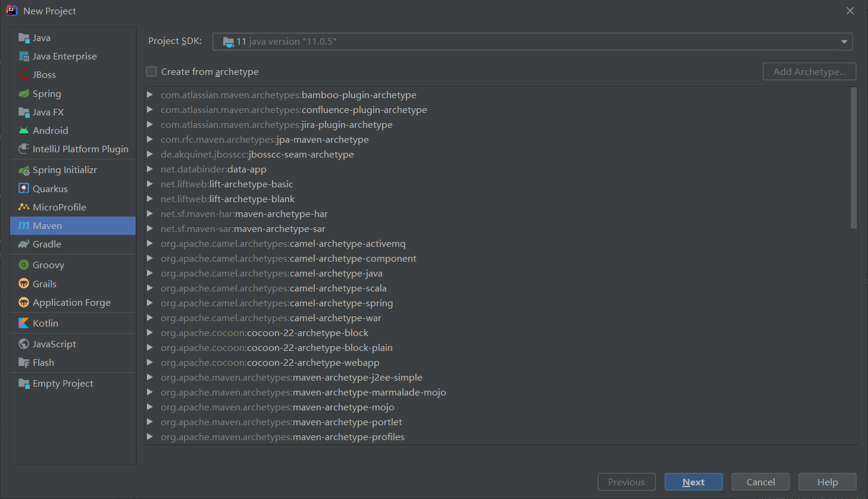This screenshot has width=868, height=499.
Task: Select camel-archetype-component row
Action: [x=497, y=258]
